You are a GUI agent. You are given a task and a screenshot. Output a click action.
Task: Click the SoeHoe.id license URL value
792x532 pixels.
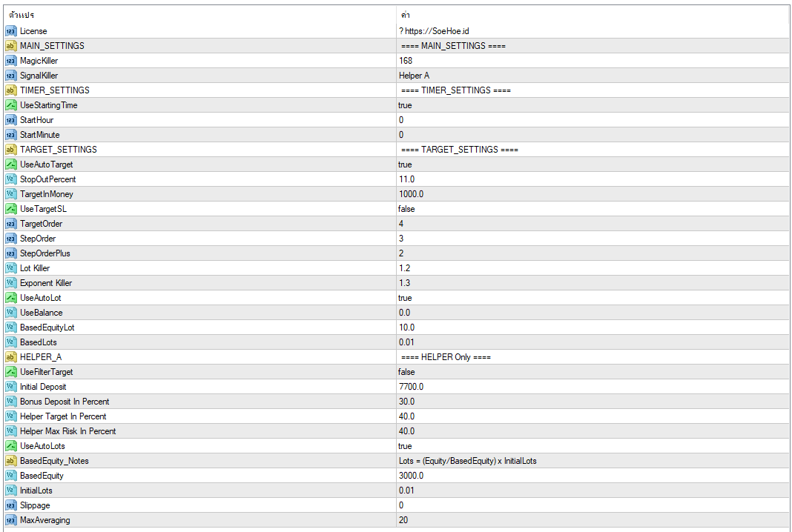(437, 31)
